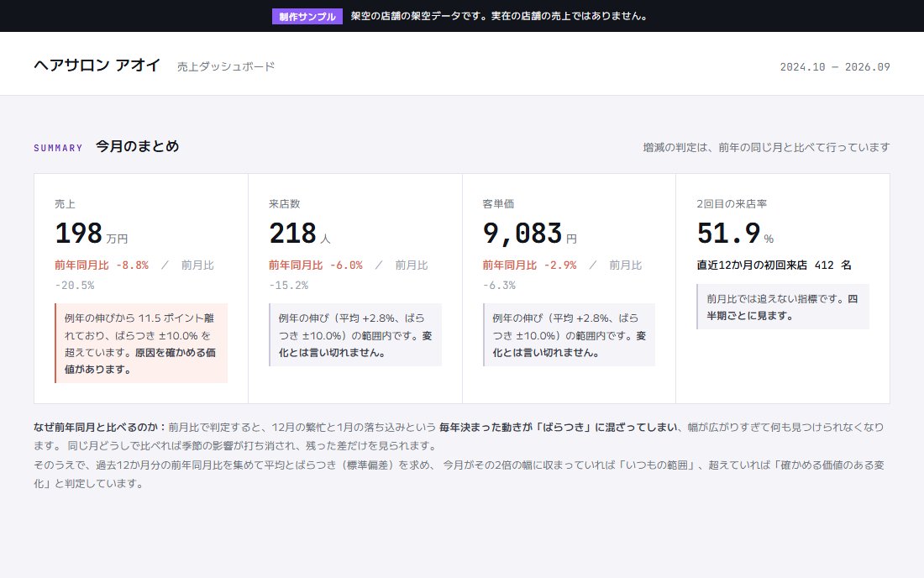Click the 51.9 % return rate value

pyautogui.click(x=735, y=234)
